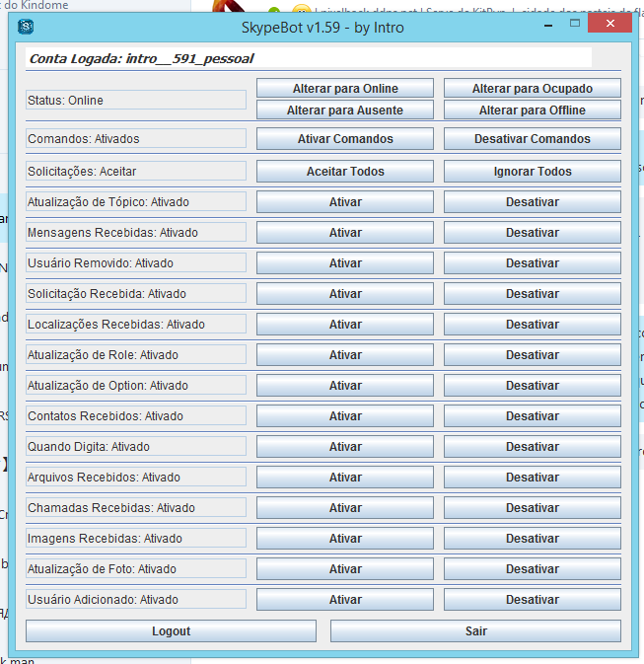The height and width of the screenshot is (664, 644).
Task: Switch status using Alterar para Offline
Action: tap(533, 111)
